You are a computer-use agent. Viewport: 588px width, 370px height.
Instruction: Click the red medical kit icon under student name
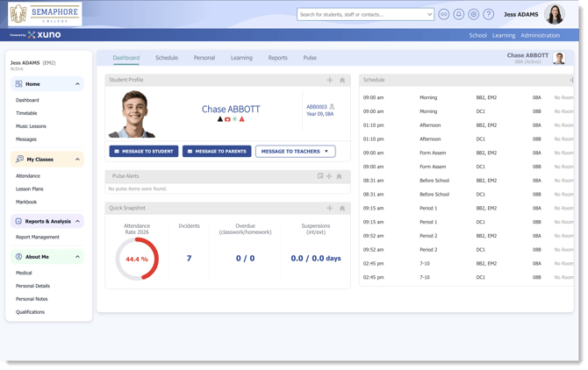coord(227,119)
